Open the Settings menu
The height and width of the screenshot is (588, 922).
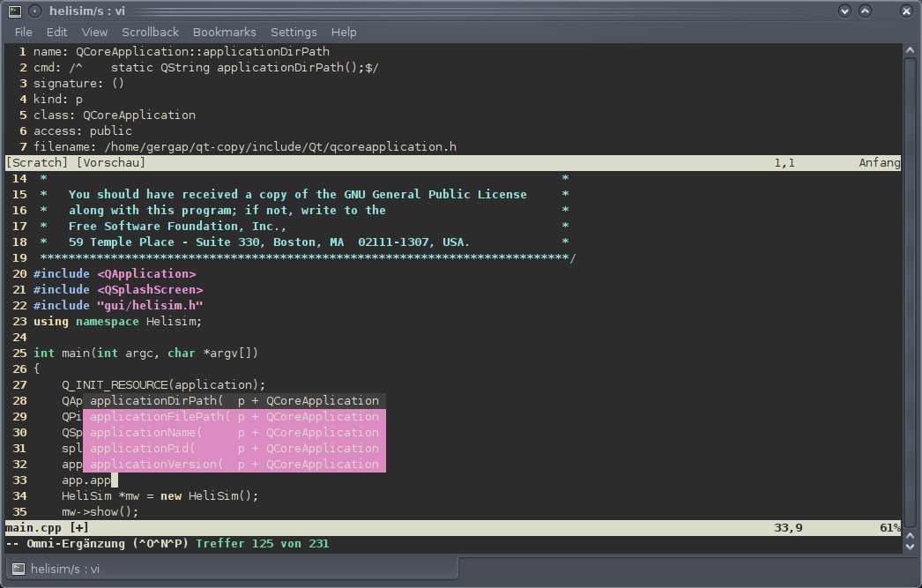294,33
